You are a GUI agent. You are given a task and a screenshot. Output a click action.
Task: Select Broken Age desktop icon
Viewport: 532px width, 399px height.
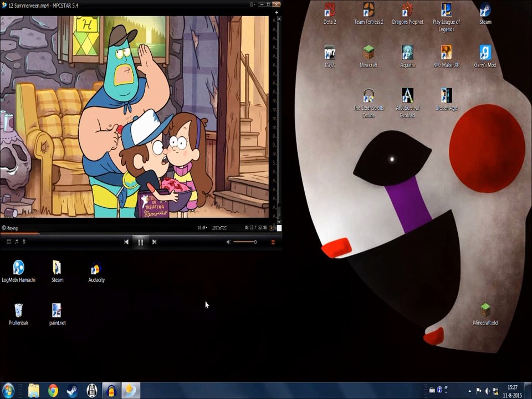coord(446,100)
